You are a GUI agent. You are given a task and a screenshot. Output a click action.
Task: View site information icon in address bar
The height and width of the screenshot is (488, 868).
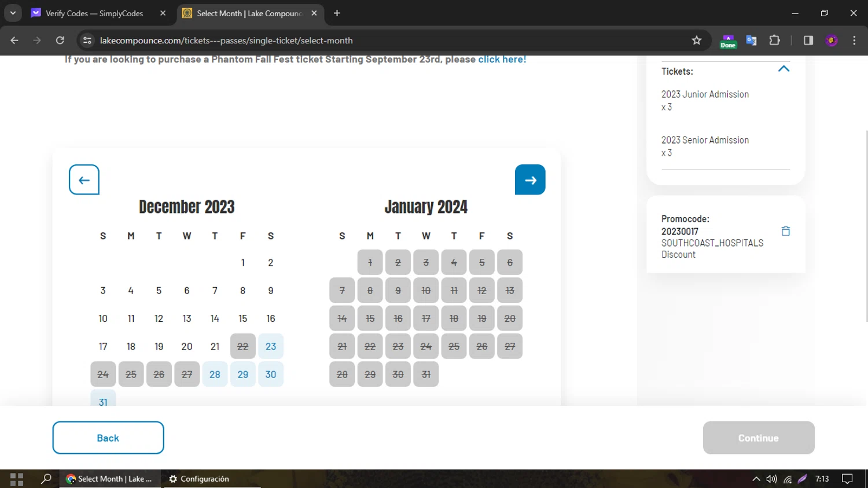click(x=87, y=41)
